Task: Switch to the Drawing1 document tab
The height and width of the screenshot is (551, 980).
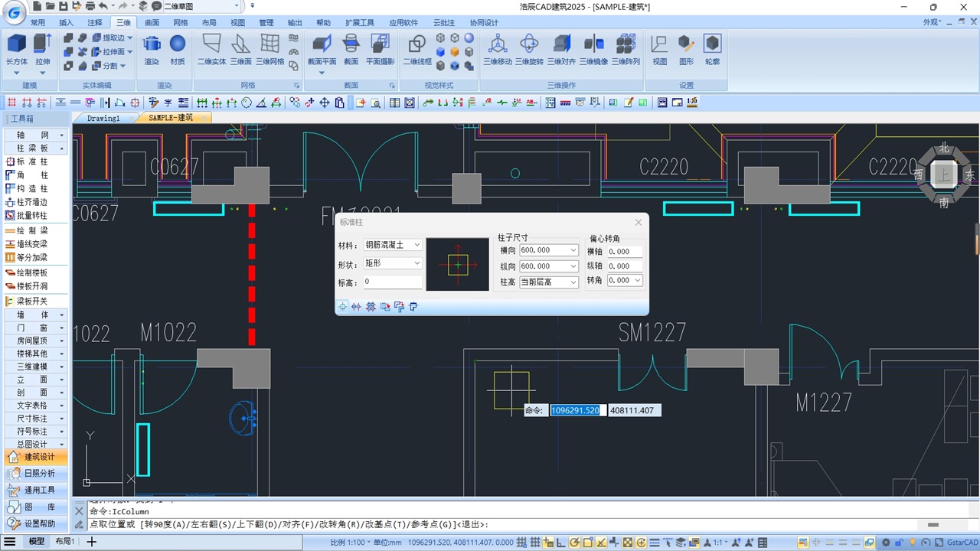Action: pos(103,118)
